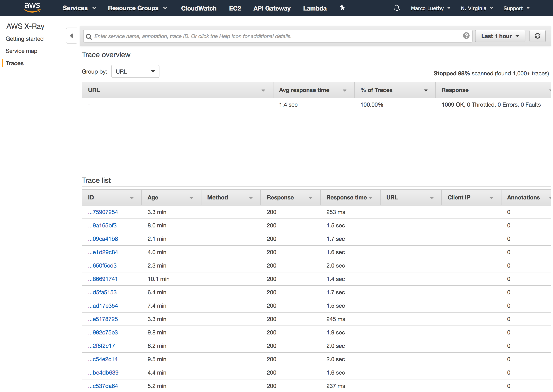Open the notifications bell
Viewport: 553px width, 392px height.
pyautogui.click(x=397, y=8)
